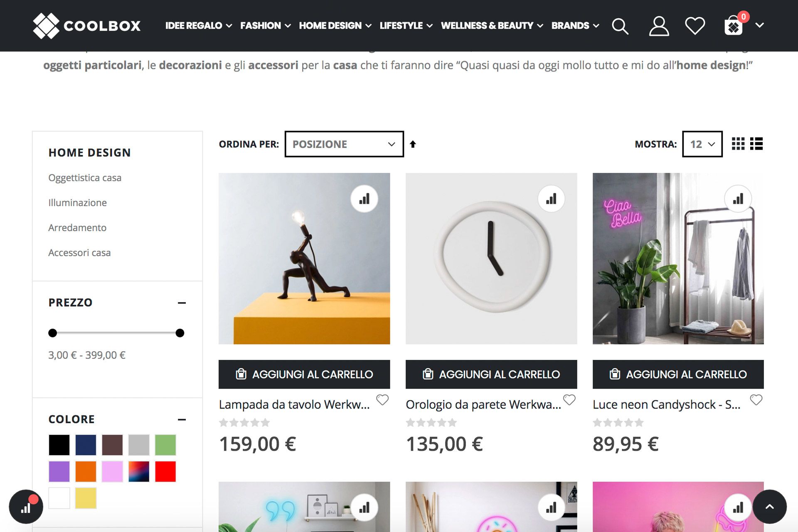This screenshot has height=532, width=798.
Task: Open the Illuminazione category link
Action: click(x=77, y=203)
